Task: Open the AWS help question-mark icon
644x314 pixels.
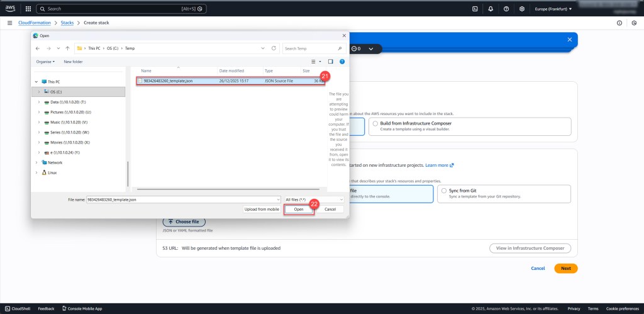Action: (507, 9)
